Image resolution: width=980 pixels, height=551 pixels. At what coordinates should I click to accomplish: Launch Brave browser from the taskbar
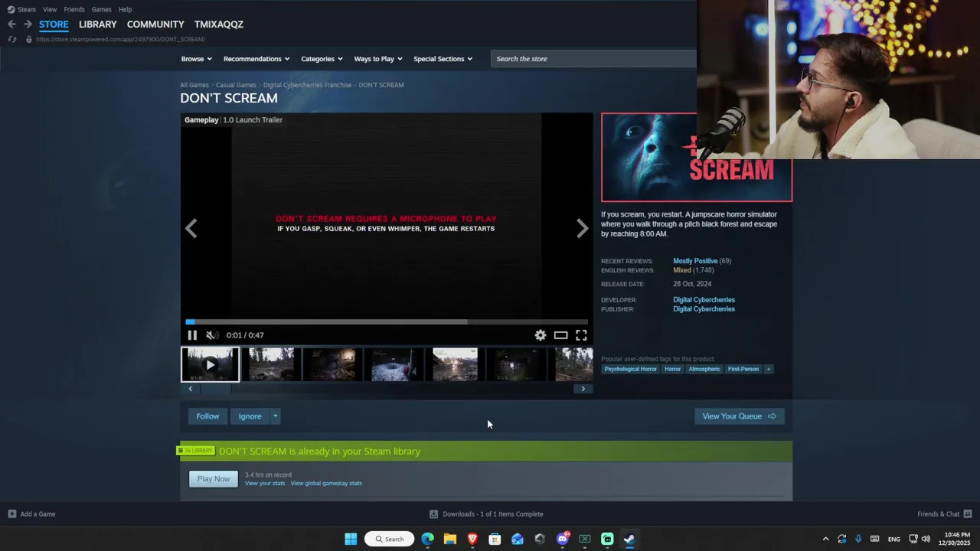click(x=472, y=539)
